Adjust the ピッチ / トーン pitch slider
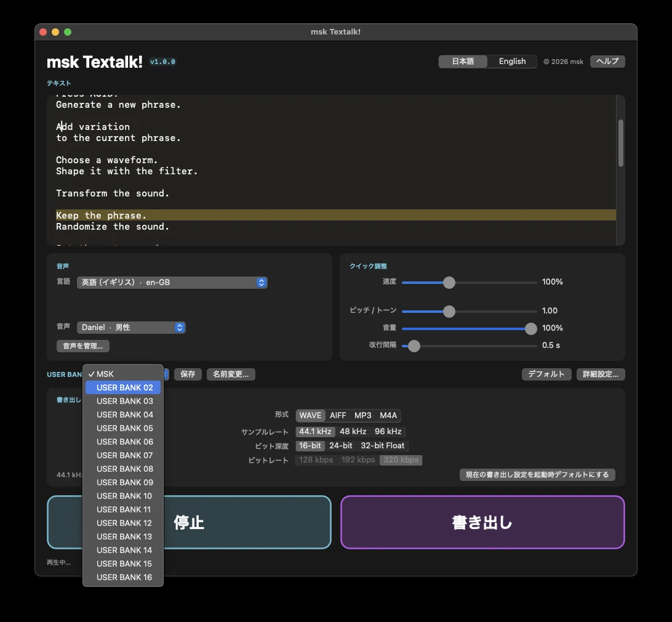This screenshot has width=672, height=622. [x=449, y=312]
